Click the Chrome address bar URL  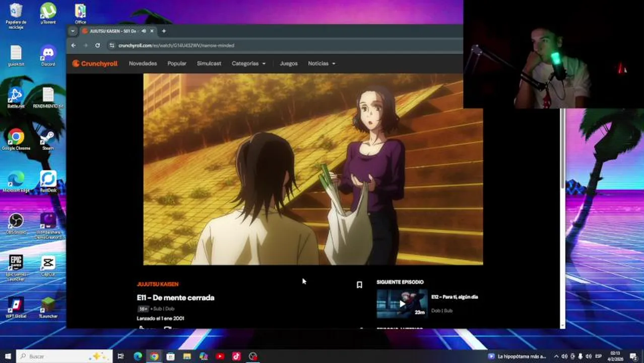tap(176, 45)
